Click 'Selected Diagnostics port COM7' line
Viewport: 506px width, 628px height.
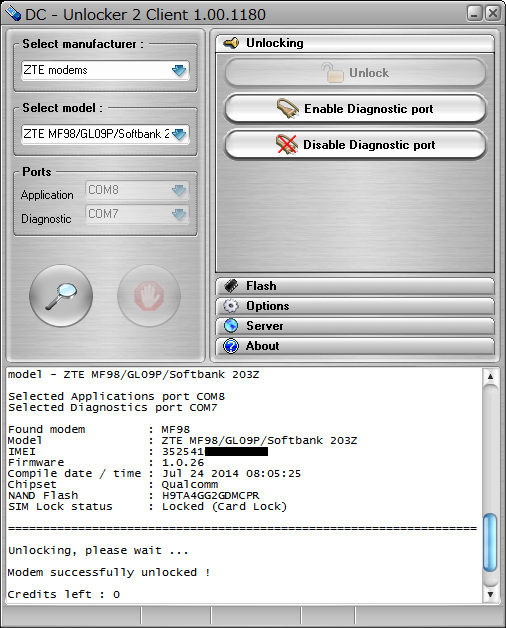113,407
